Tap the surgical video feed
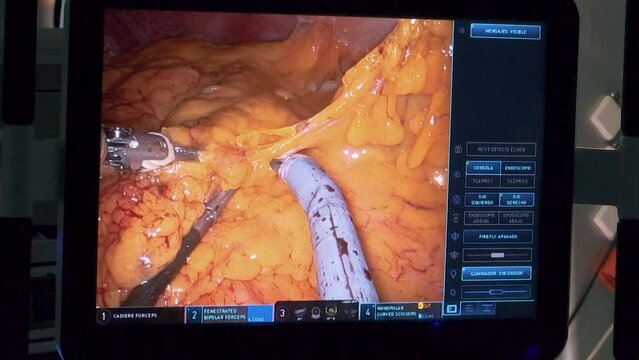The width and height of the screenshot is (639, 360). (275, 161)
